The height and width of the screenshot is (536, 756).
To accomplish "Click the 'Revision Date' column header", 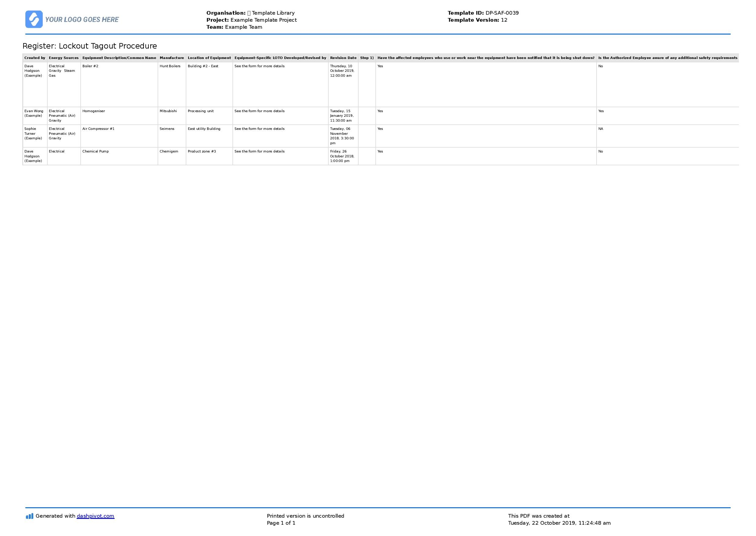I will 343,58.
